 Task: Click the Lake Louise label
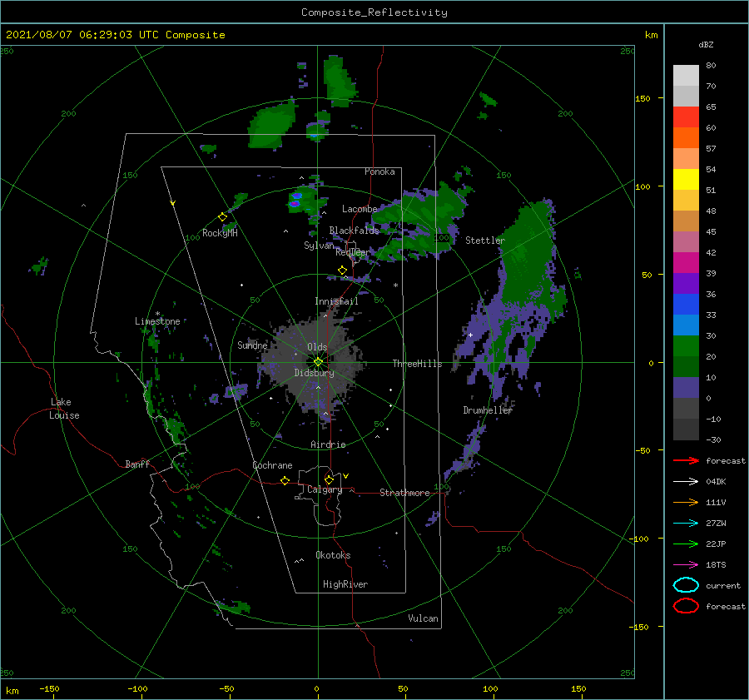tap(64, 409)
